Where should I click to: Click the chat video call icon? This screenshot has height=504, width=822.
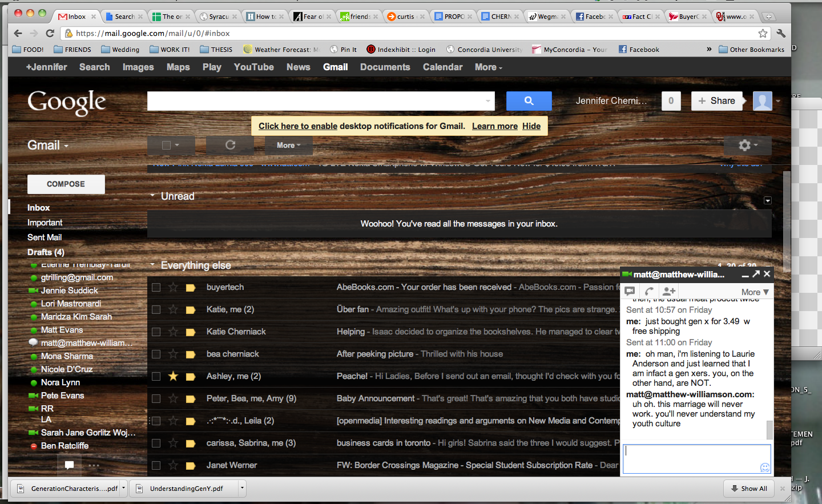[630, 291]
